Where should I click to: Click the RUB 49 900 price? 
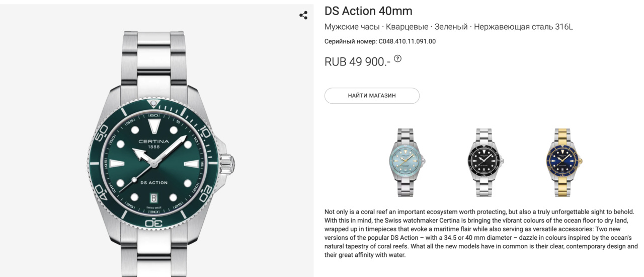click(x=357, y=61)
